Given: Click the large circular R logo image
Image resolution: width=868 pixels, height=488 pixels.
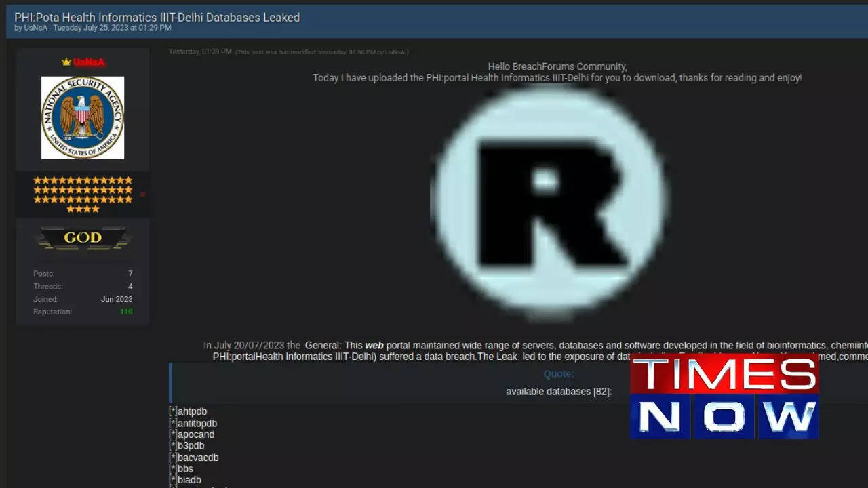Looking at the screenshot, I should 550,201.
